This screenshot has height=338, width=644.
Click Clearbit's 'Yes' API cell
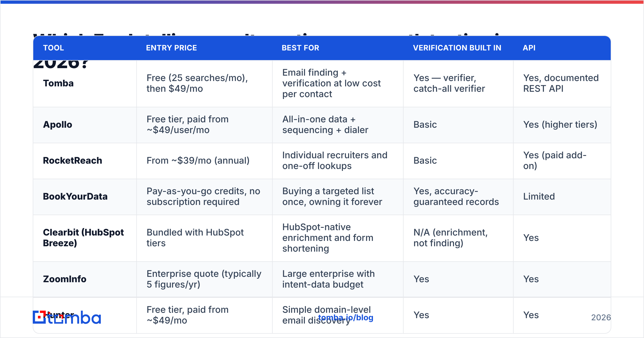[562, 238]
